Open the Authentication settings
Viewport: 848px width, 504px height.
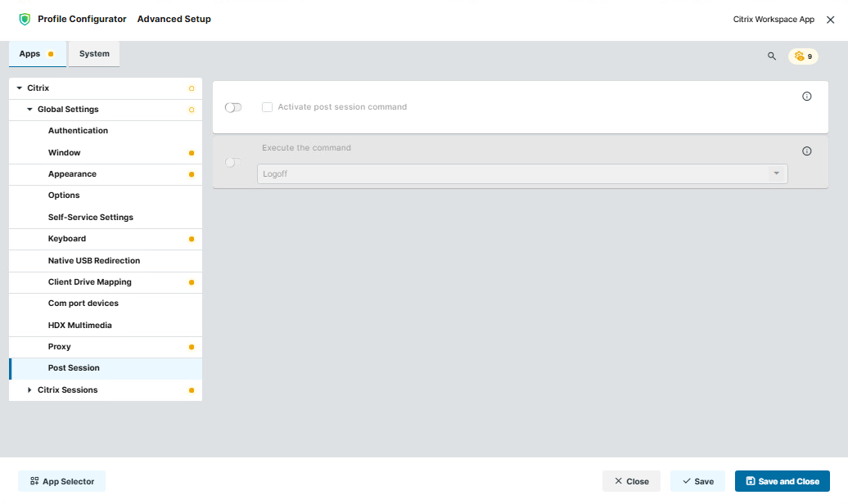click(x=106, y=131)
